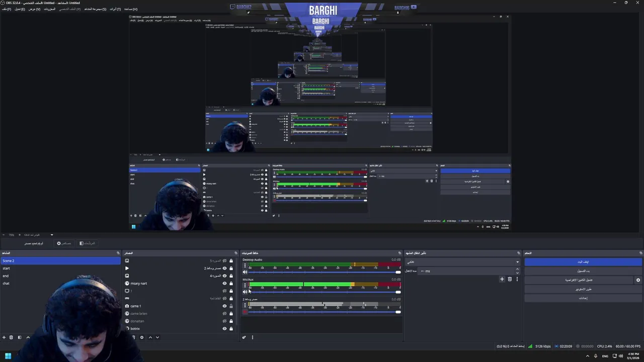Add a scene transition with plus icon

point(502,279)
